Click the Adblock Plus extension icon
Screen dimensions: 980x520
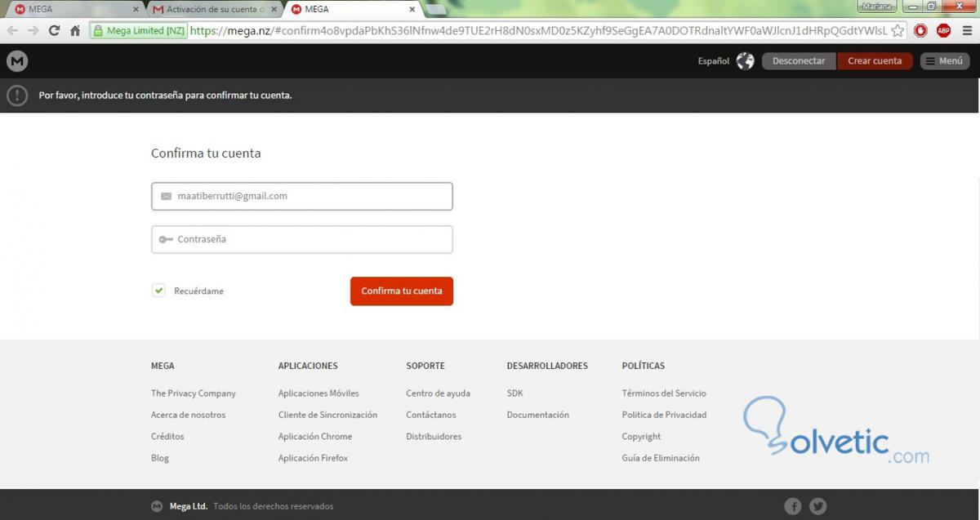943,31
